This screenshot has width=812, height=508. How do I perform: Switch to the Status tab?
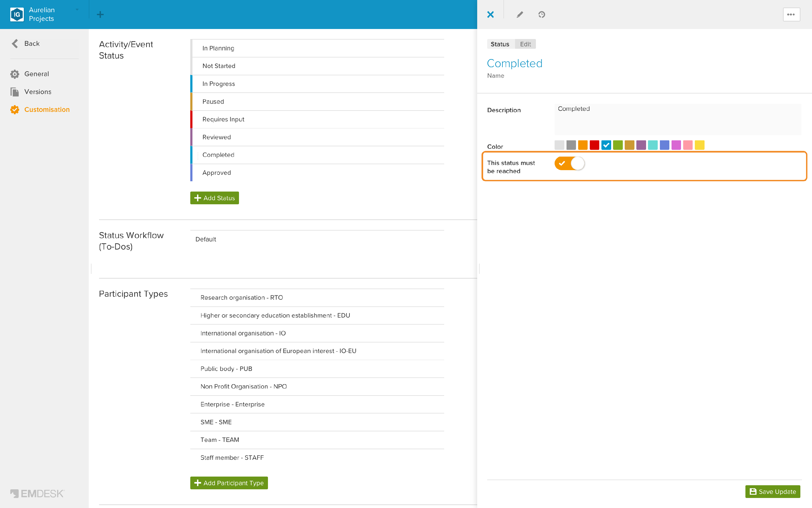(x=500, y=44)
